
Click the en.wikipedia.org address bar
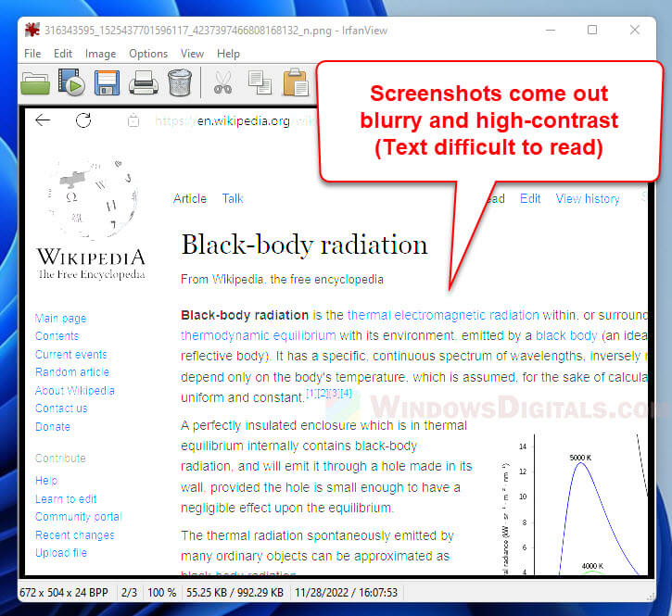coord(222,120)
